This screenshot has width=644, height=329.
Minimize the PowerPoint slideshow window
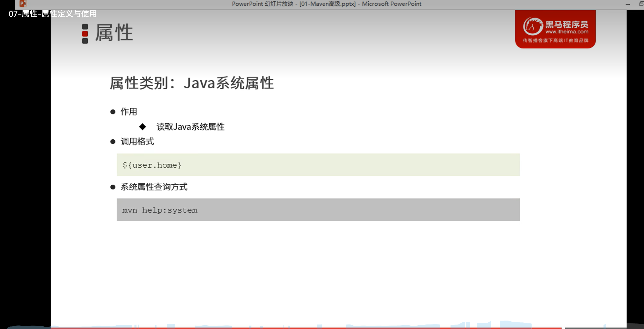[x=628, y=4]
